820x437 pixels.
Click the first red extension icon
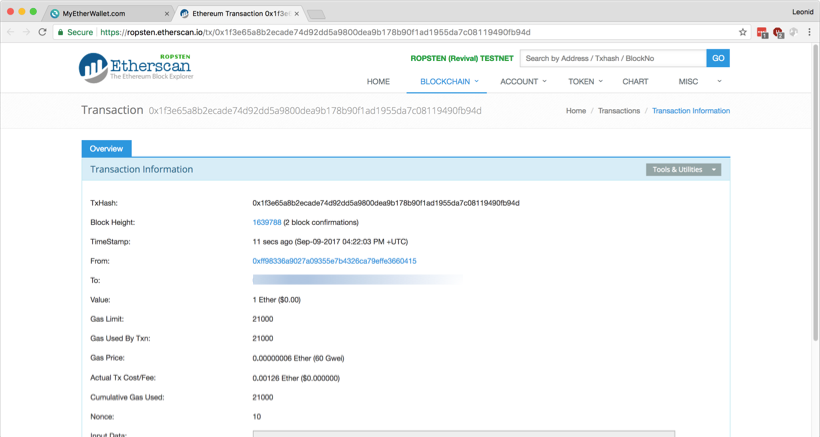[762, 33]
